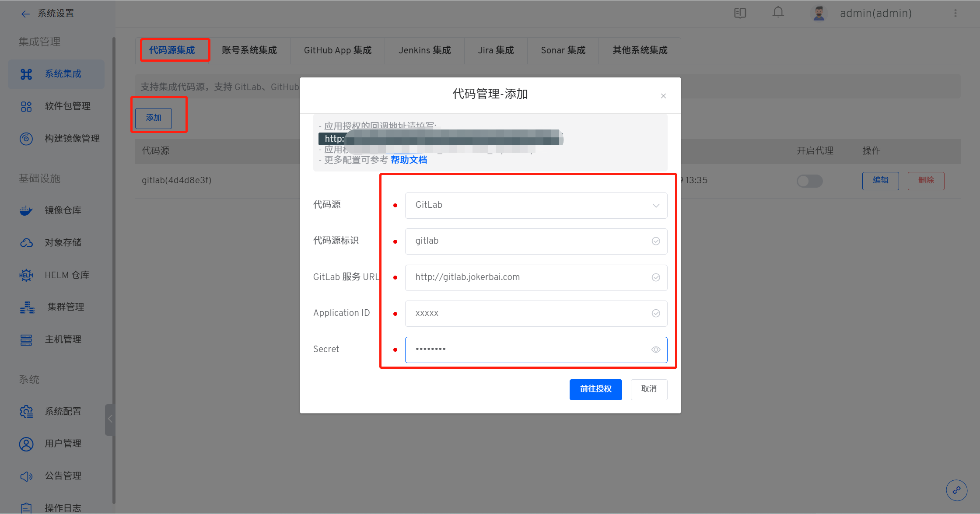The height and width of the screenshot is (514, 980).
Task: Click the notification bell icon
Action: [x=778, y=12]
